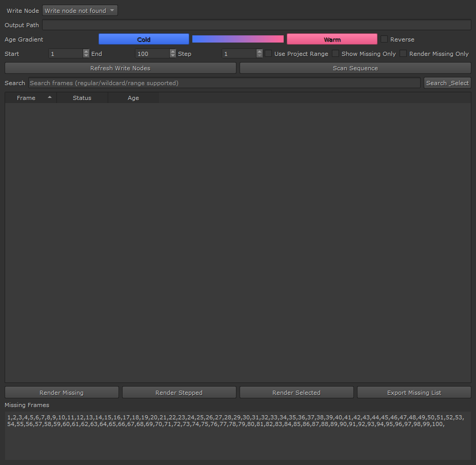This screenshot has height=465, width=476.
Task: Open the Write Node dropdown
Action: point(80,11)
